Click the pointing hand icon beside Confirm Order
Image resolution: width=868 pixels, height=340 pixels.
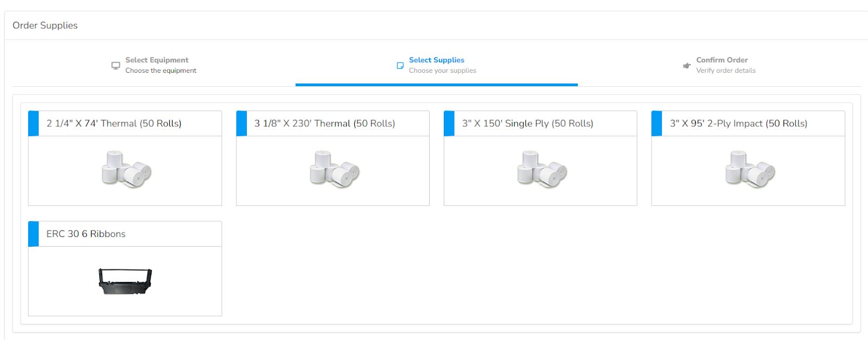[x=687, y=66]
